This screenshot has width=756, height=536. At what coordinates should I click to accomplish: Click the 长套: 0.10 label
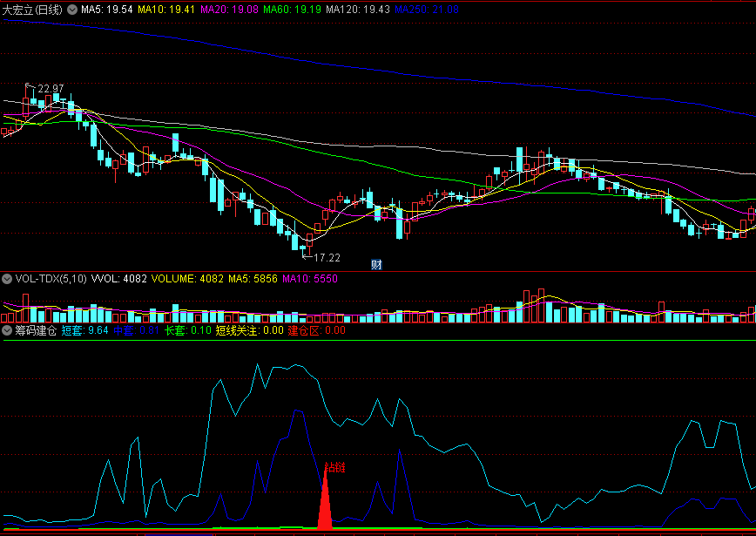[188, 330]
